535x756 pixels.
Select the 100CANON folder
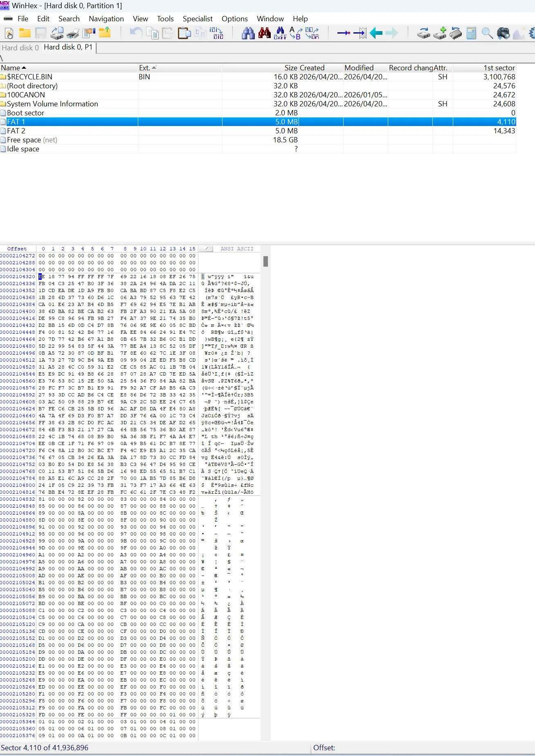(x=258, y=95)
